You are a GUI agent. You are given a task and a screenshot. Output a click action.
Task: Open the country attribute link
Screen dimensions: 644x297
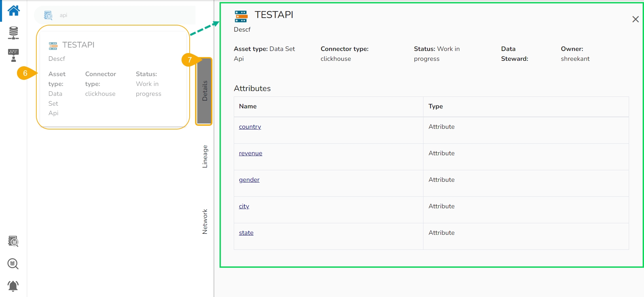coord(250,127)
